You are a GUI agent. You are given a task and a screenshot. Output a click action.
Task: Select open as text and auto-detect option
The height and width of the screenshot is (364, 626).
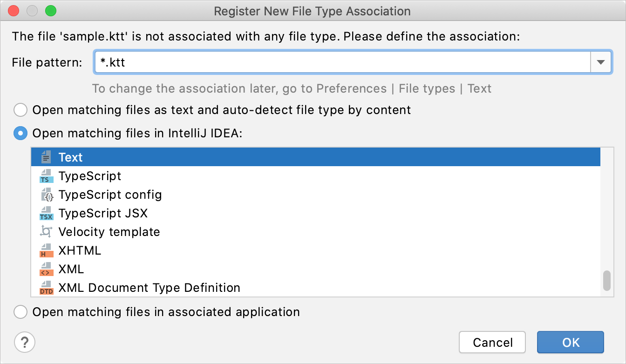coord(20,110)
